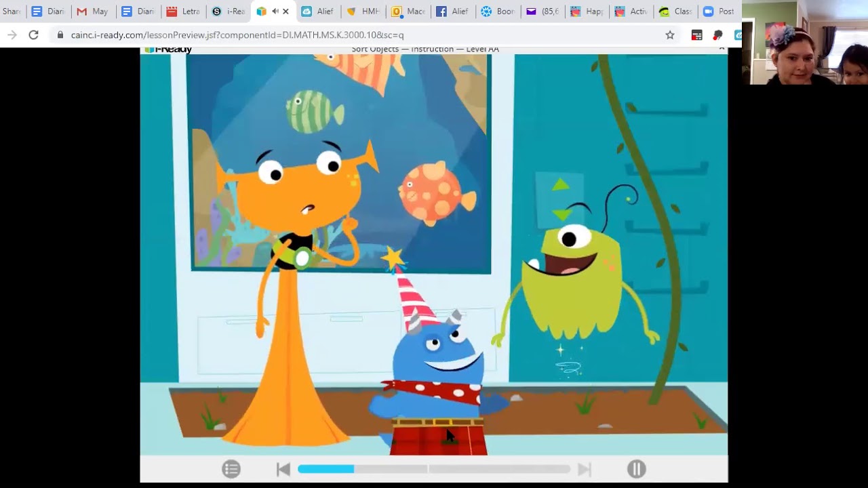Open the red grid extension icon
This screenshot has height=488, width=868.
click(x=696, y=35)
